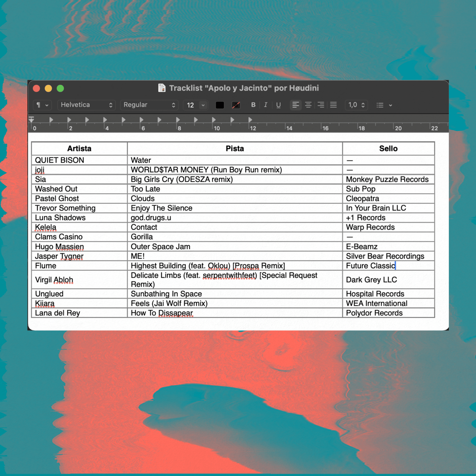Open the paragraph styles dropdown
476x476 pixels.
[x=42, y=105]
